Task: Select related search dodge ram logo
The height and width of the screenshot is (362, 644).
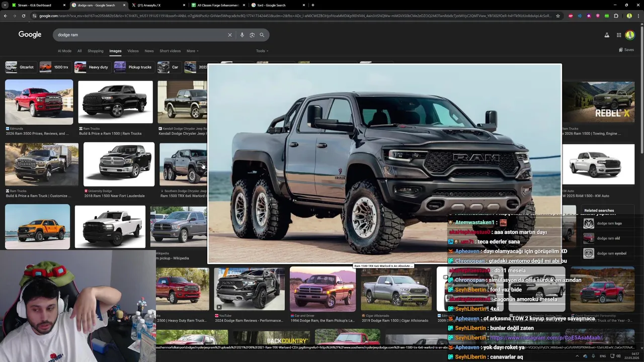Action: pyautogui.click(x=608, y=223)
